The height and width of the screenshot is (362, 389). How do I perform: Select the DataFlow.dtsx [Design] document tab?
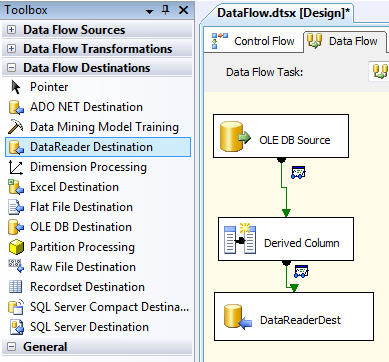tap(283, 13)
